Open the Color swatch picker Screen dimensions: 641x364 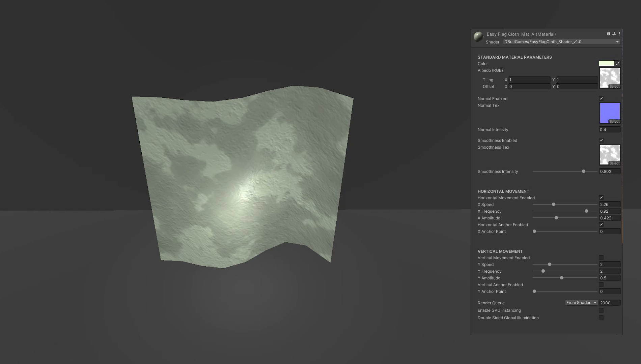[607, 63]
